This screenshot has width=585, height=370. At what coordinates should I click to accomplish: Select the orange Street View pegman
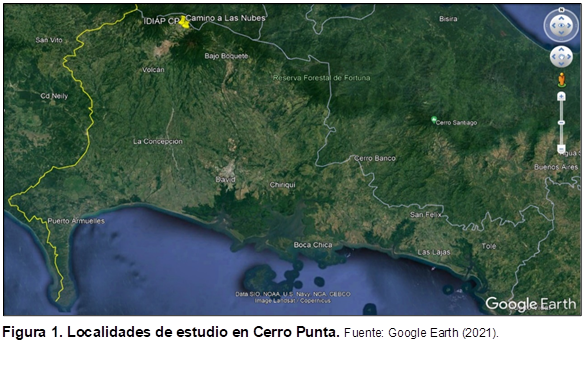[561, 80]
